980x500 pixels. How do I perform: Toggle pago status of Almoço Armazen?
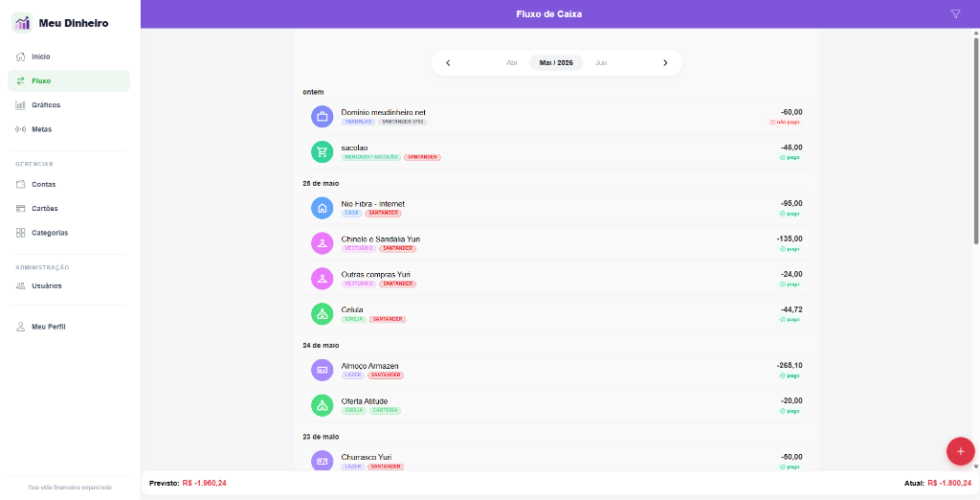click(790, 376)
